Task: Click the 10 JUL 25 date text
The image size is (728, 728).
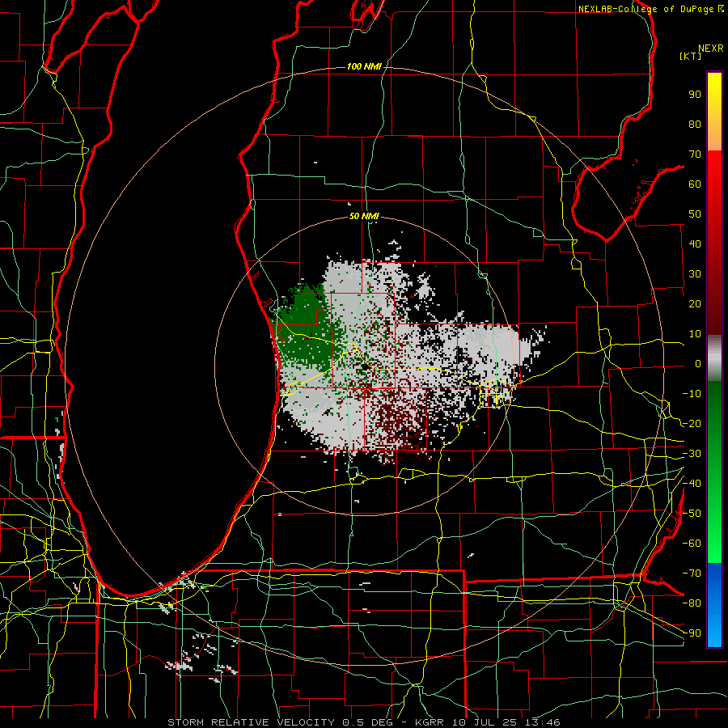Action: [484, 722]
